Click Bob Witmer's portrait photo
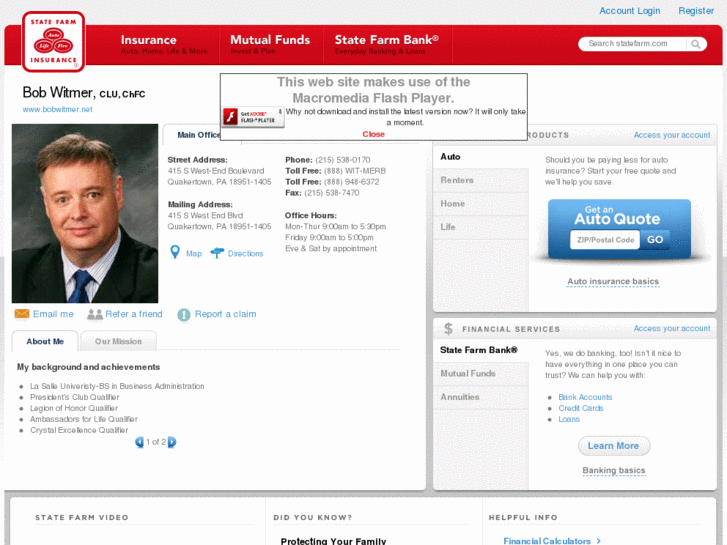The width and height of the screenshot is (727, 545). click(85, 213)
